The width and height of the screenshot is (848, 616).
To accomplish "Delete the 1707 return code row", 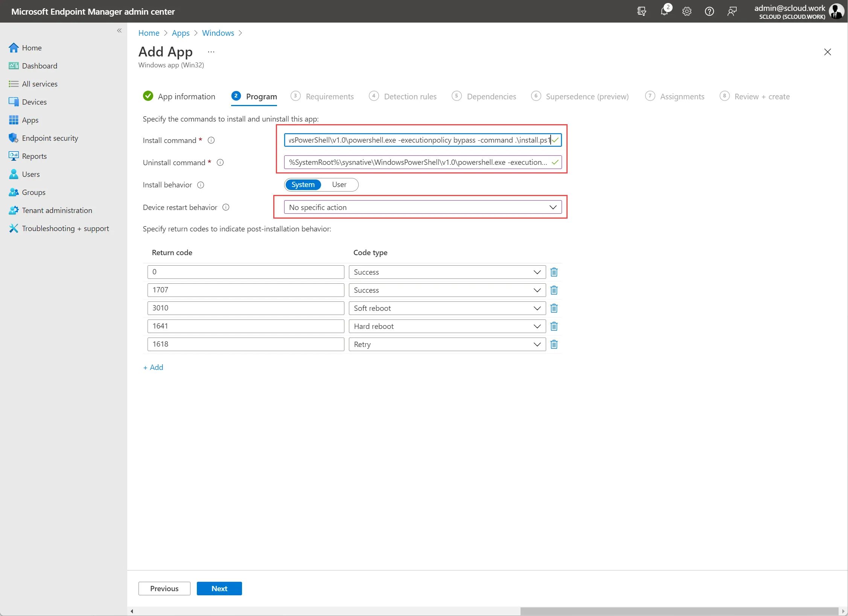I will coord(554,290).
